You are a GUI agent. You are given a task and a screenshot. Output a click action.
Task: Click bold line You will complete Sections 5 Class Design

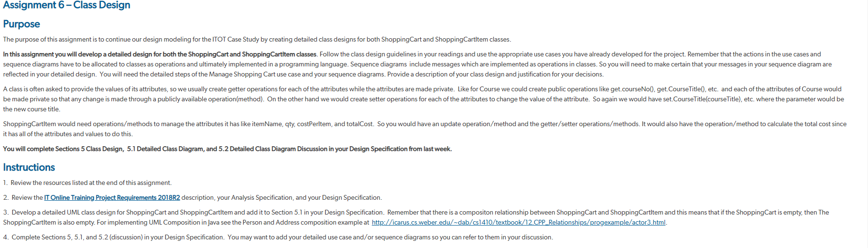tap(227, 149)
